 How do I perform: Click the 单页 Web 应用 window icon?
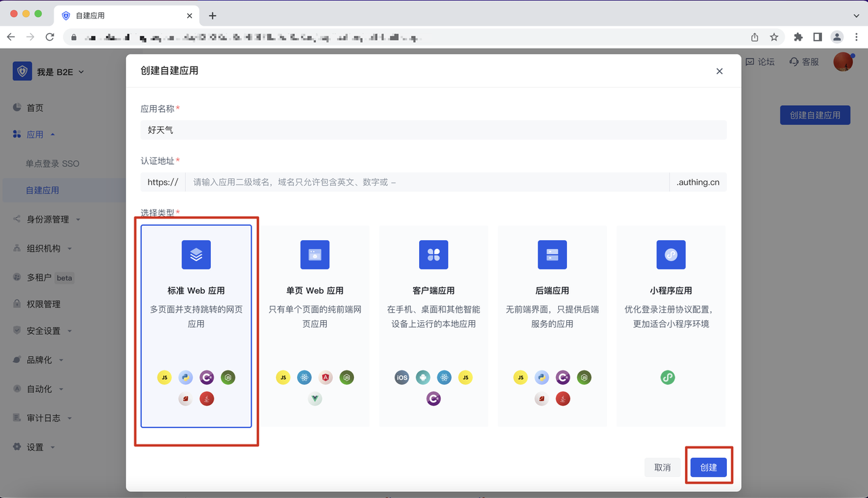(x=315, y=255)
